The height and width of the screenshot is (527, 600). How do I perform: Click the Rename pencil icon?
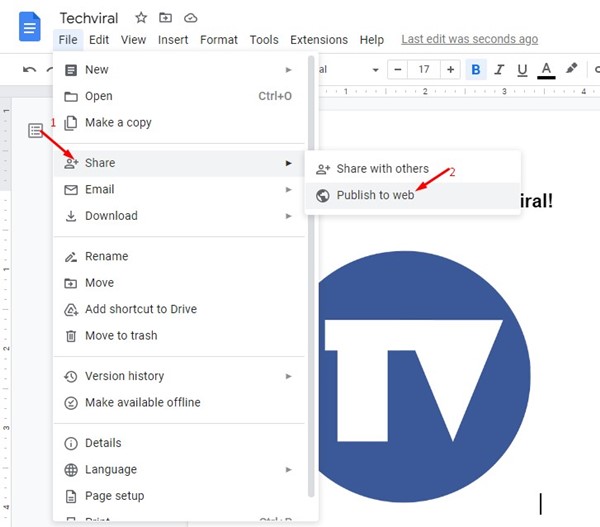point(71,257)
